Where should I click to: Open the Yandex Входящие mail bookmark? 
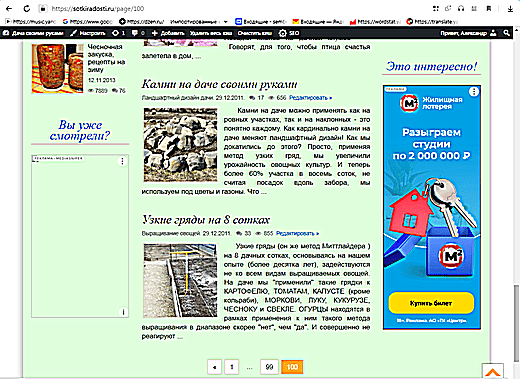point(318,22)
